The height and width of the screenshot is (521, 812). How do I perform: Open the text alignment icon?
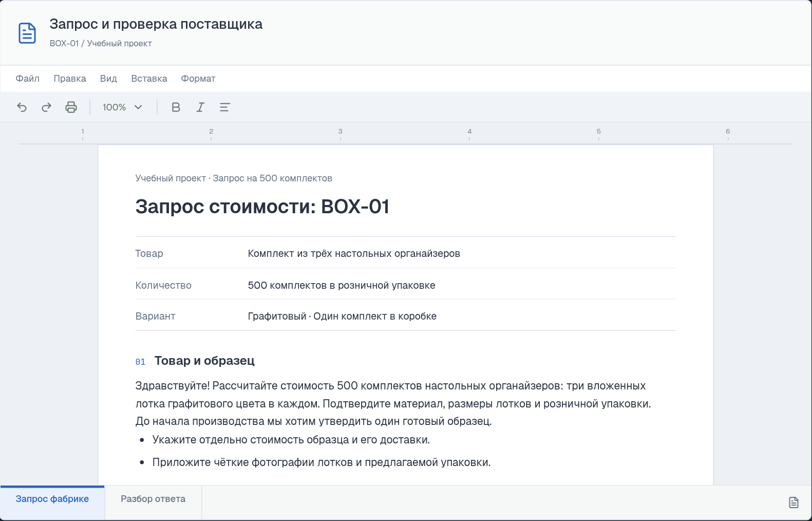tap(225, 107)
